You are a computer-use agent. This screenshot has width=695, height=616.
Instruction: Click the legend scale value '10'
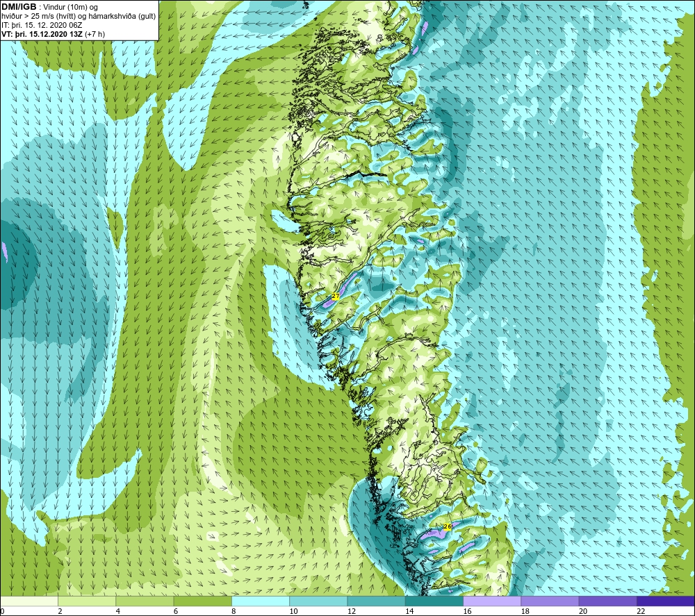pos(294,611)
